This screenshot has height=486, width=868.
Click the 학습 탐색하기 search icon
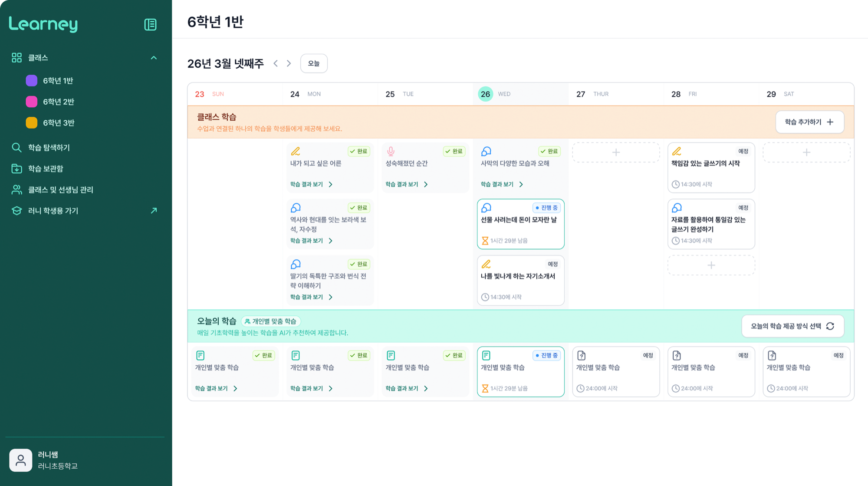tap(16, 148)
